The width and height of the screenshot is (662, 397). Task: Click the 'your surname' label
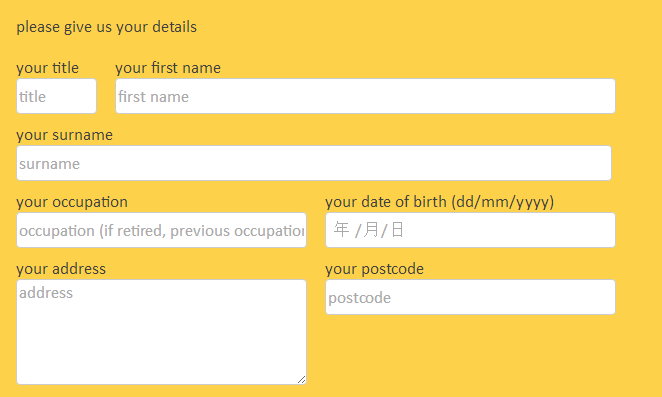pos(65,135)
